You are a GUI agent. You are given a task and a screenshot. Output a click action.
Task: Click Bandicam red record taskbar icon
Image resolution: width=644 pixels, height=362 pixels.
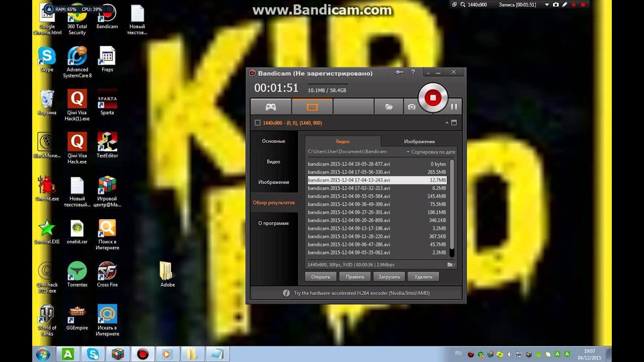[142, 354]
